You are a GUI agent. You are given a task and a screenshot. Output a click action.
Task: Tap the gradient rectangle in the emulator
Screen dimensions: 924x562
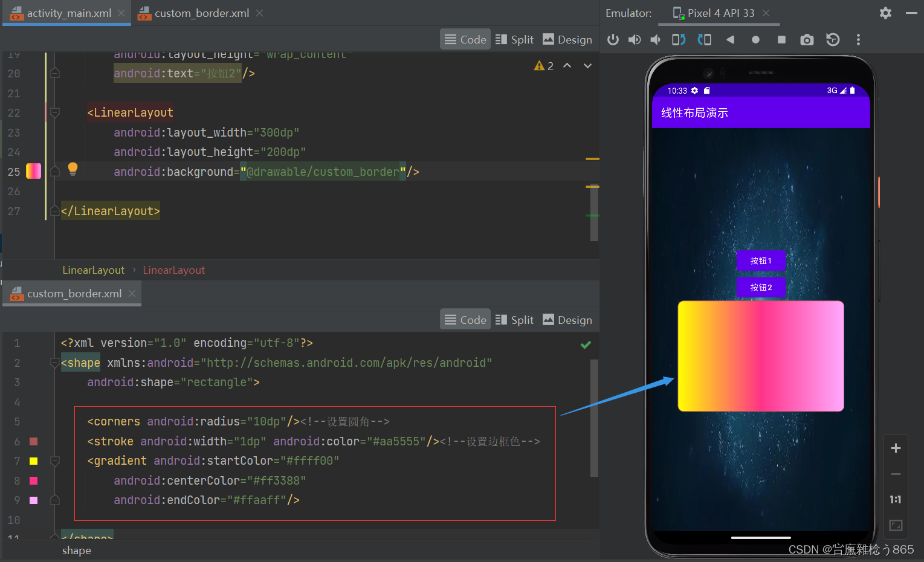click(x=761, y=356)
